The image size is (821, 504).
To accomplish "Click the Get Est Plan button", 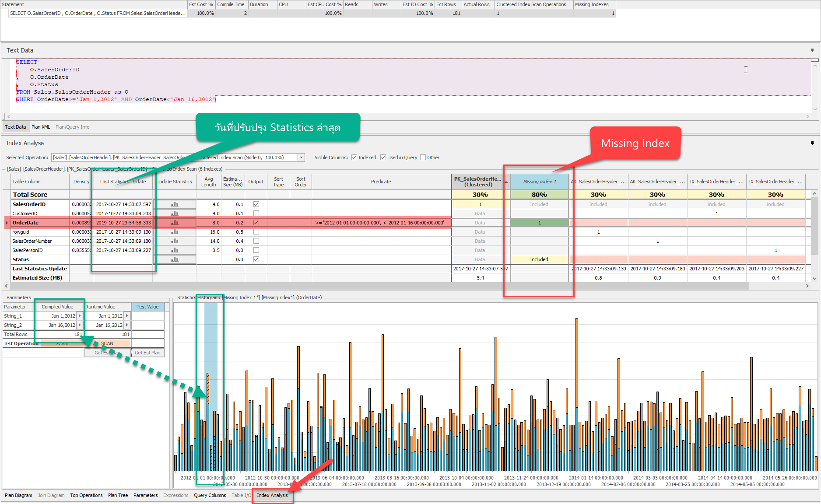I will (147, 353).
